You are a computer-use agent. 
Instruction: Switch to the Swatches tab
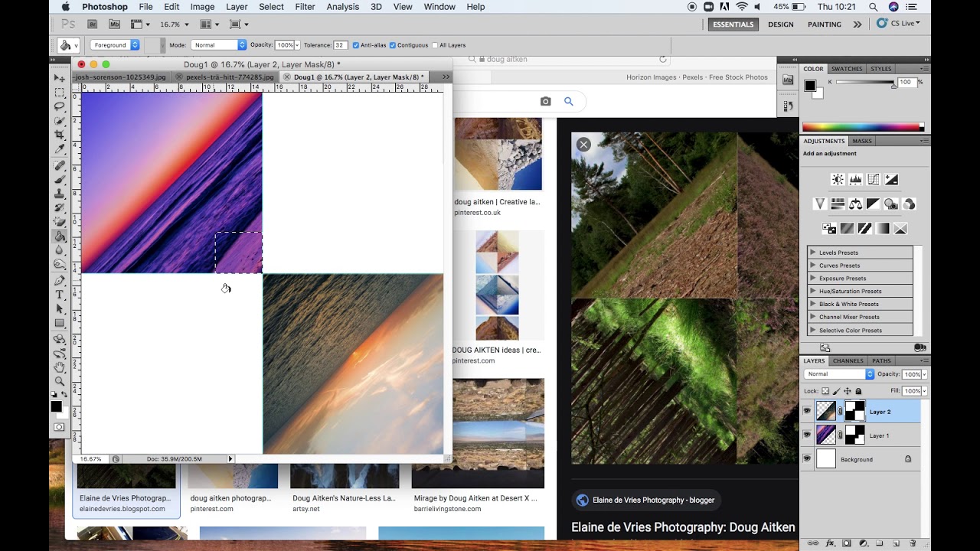click(847, 69)
